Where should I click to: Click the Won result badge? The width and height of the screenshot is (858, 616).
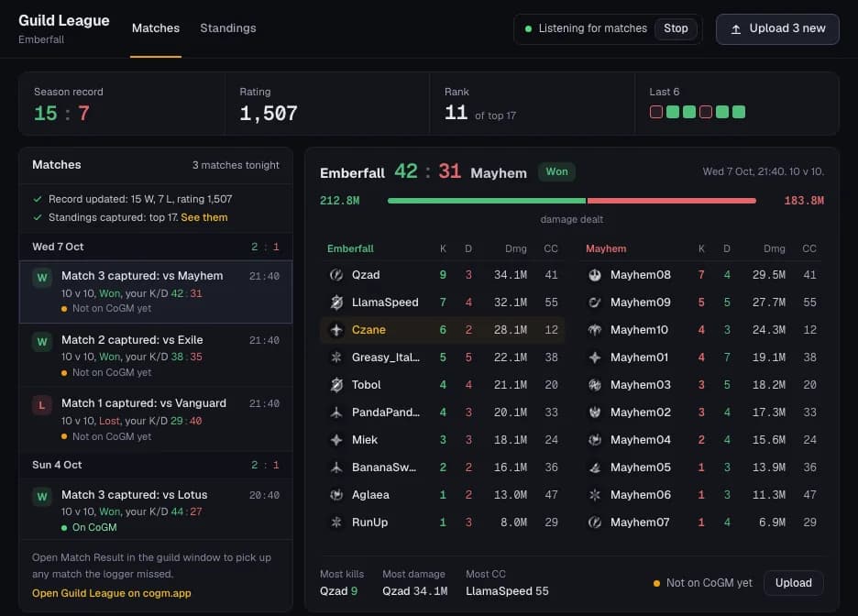(x=556, y=171)
